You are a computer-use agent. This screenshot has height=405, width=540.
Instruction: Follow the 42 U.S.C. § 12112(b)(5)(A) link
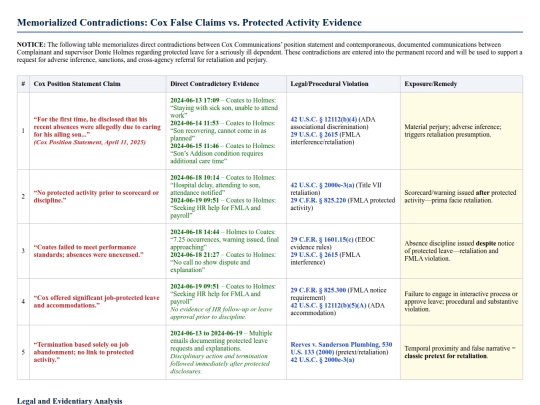coord(328,305)
